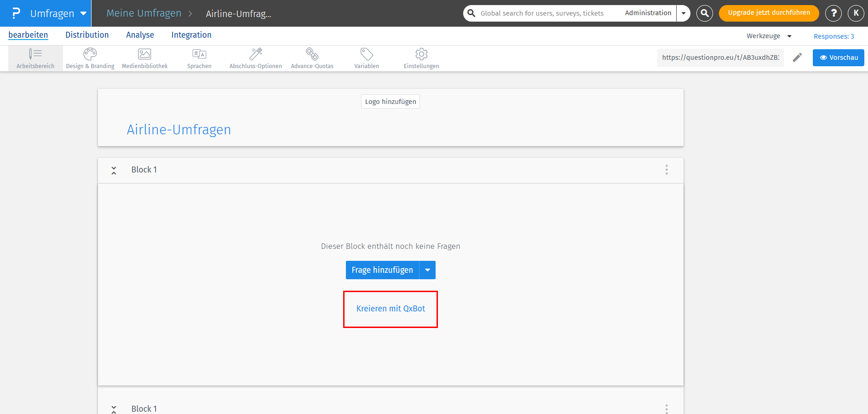Open the Responses: 3 link
Screen dimensions: 868x414
pyautogui.click(x=834, y=36)
